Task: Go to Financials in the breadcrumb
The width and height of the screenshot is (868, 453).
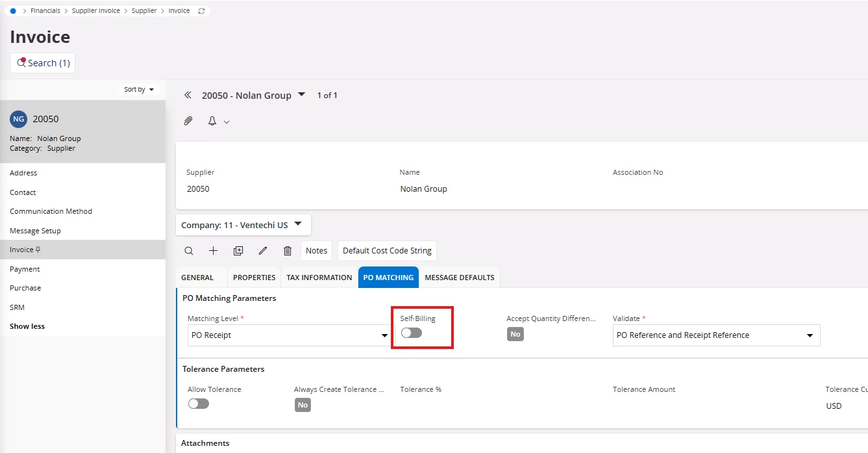Action: (45, 11)
